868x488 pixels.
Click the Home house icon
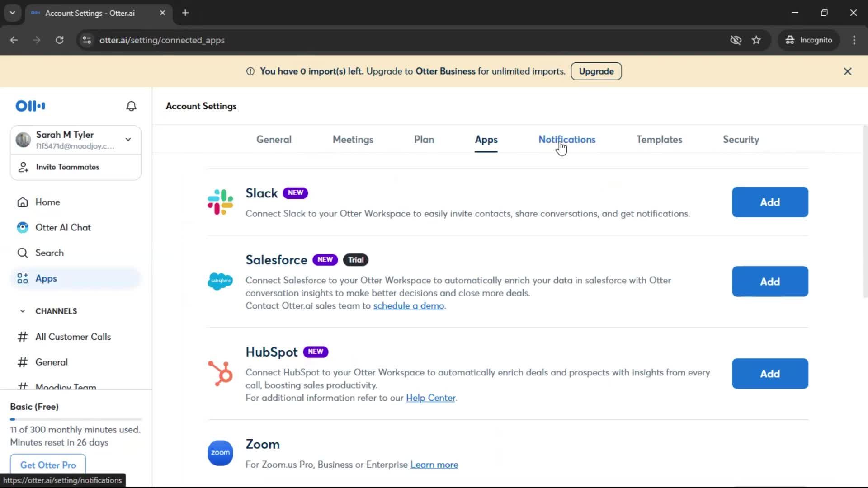(x=23, y=202)
